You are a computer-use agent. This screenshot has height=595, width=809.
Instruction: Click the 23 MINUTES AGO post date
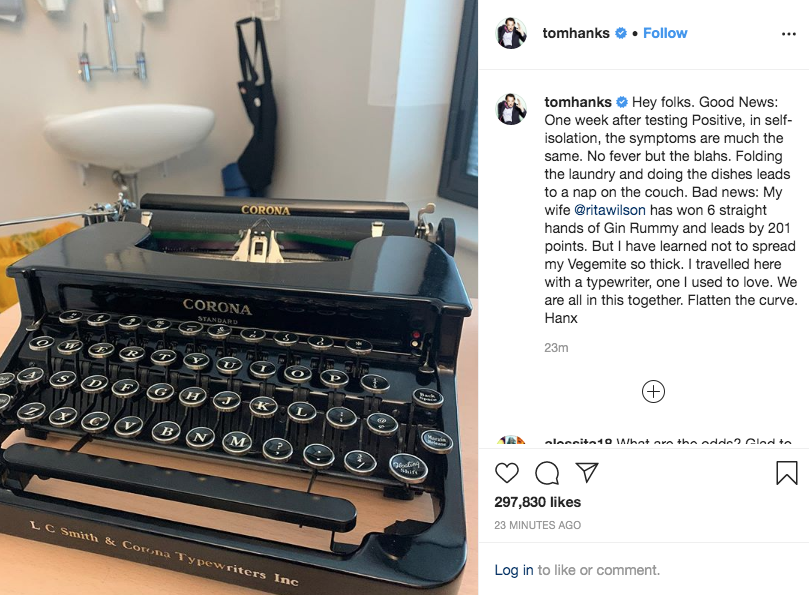tap(537, 525)
